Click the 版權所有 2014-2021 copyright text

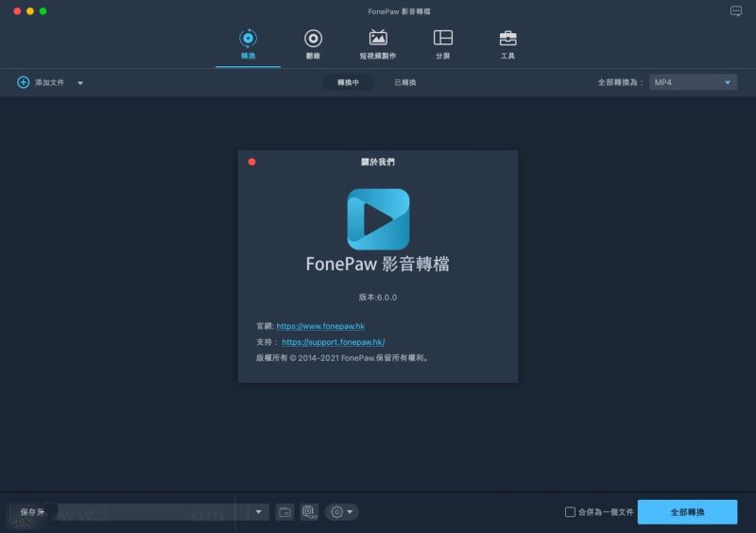pos(342,358)
